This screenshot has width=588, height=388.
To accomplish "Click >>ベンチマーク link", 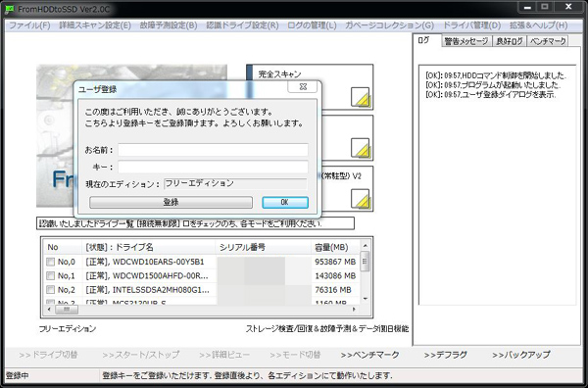I will (x=369, y=355).
